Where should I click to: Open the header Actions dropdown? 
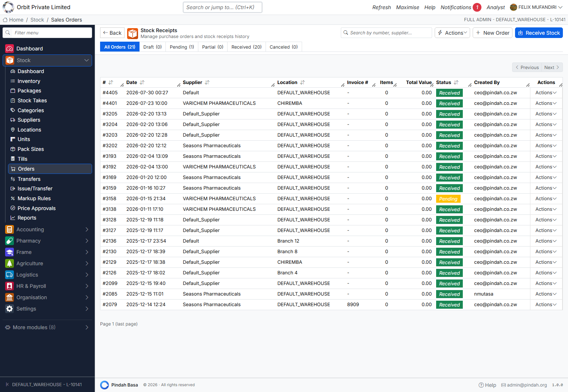click(452, 33)
